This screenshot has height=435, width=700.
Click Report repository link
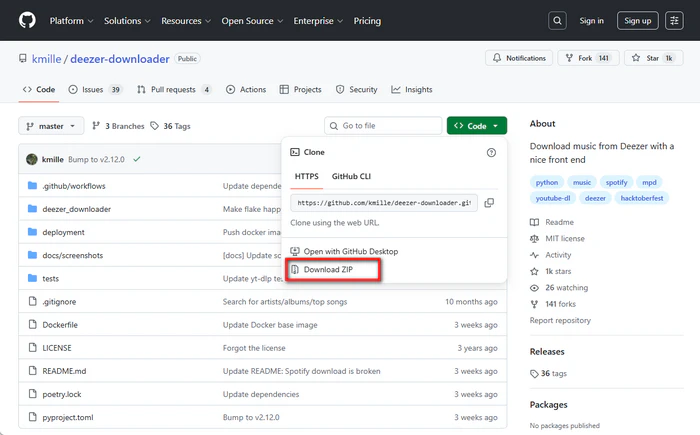[560, 320]
